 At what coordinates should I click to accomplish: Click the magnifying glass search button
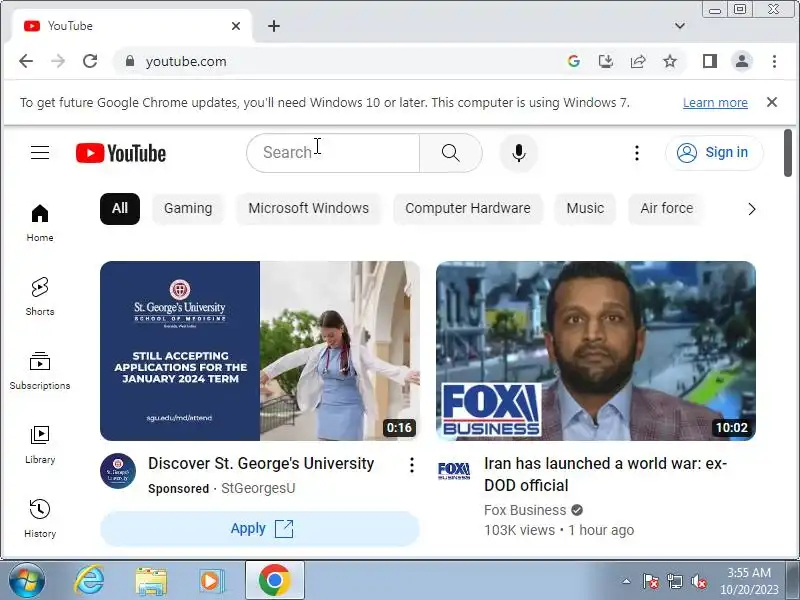tap(451, 153)
